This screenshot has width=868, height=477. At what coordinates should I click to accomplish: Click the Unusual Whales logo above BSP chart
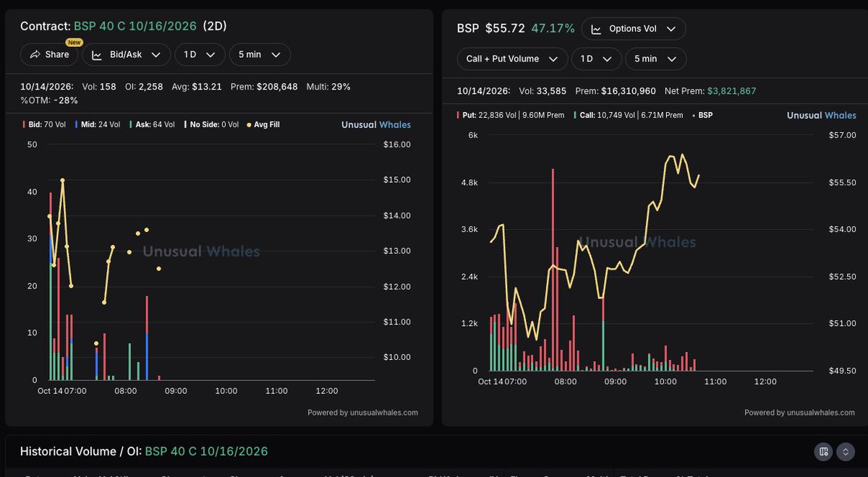822,115
